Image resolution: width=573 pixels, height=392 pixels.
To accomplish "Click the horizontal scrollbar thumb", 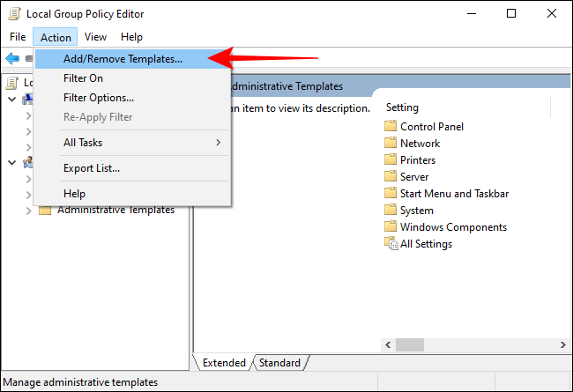I will tap(410, 344).
